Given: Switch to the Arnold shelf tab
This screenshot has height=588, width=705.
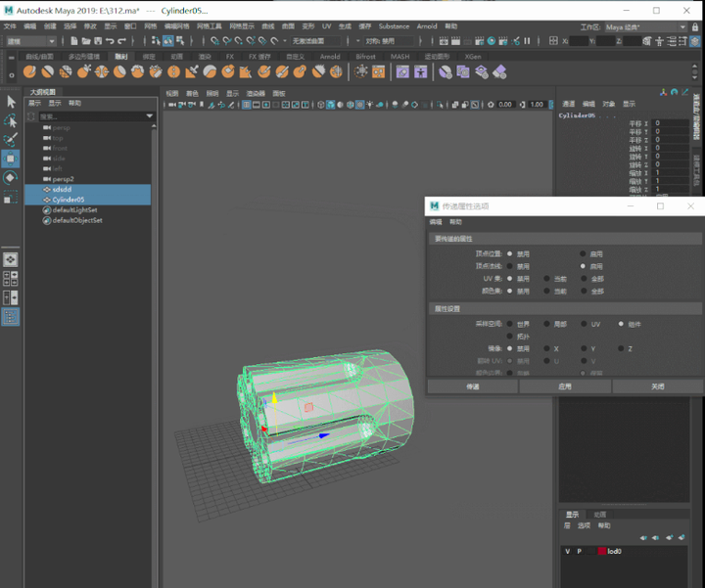Looking at the screenshot, I should (x=330, y=57).
